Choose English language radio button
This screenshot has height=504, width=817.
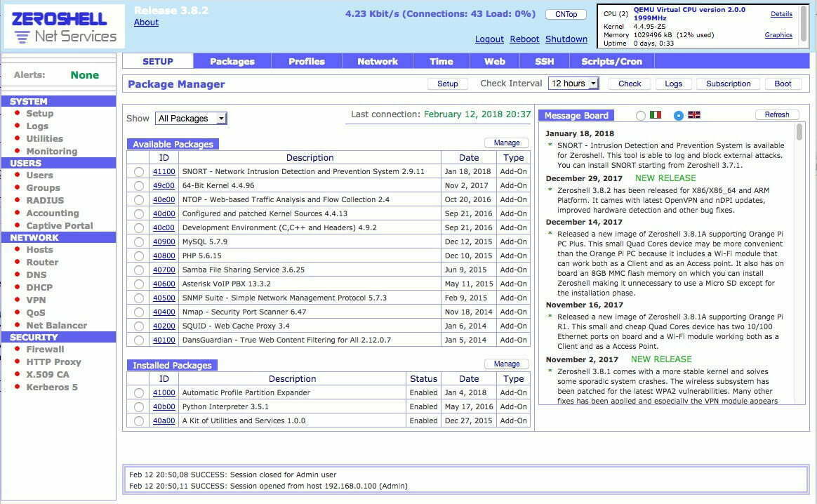679,116
